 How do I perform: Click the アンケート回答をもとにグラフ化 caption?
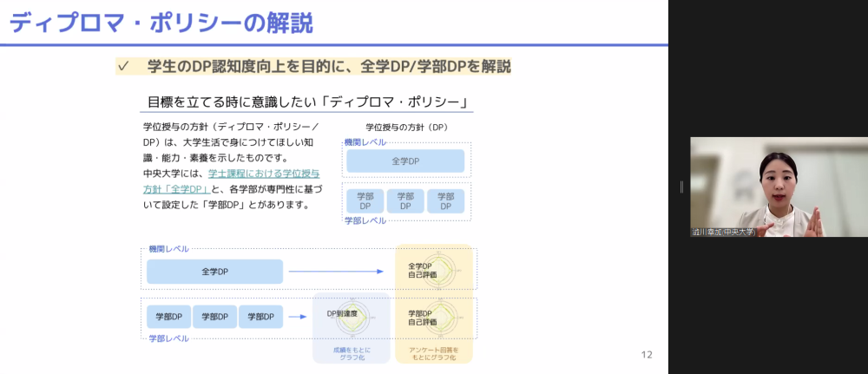(x=434, y=354)
